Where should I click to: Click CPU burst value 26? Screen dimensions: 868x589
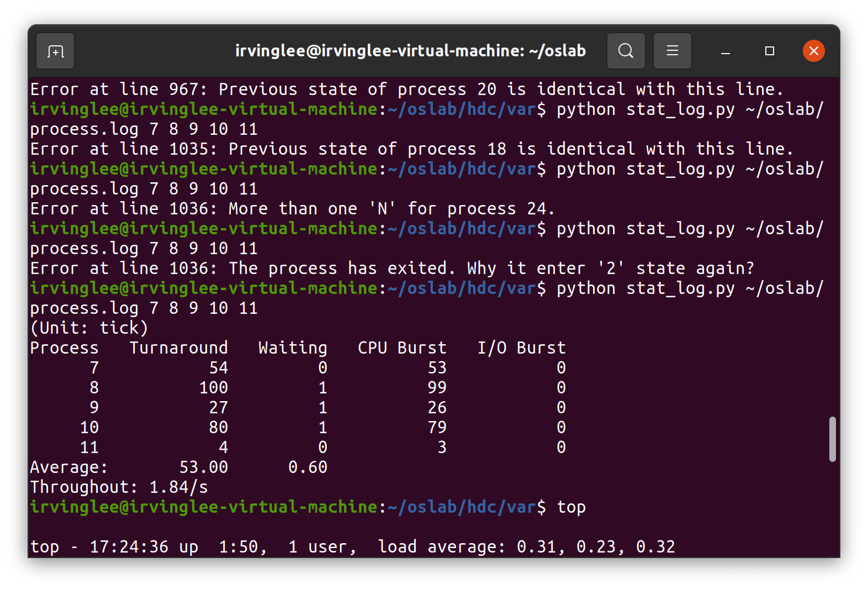(437, 407)
